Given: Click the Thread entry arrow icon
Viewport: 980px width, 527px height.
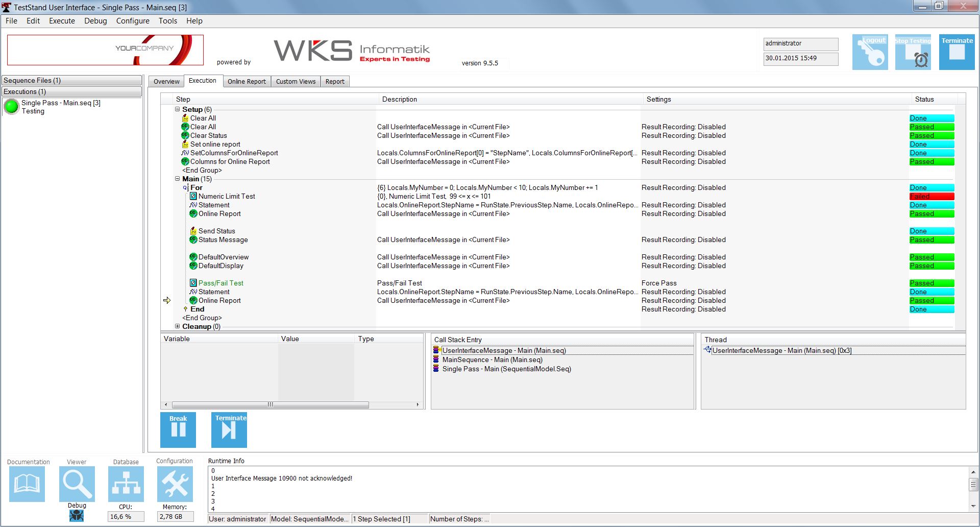Looking at the screenshot, I should [708, 350].
